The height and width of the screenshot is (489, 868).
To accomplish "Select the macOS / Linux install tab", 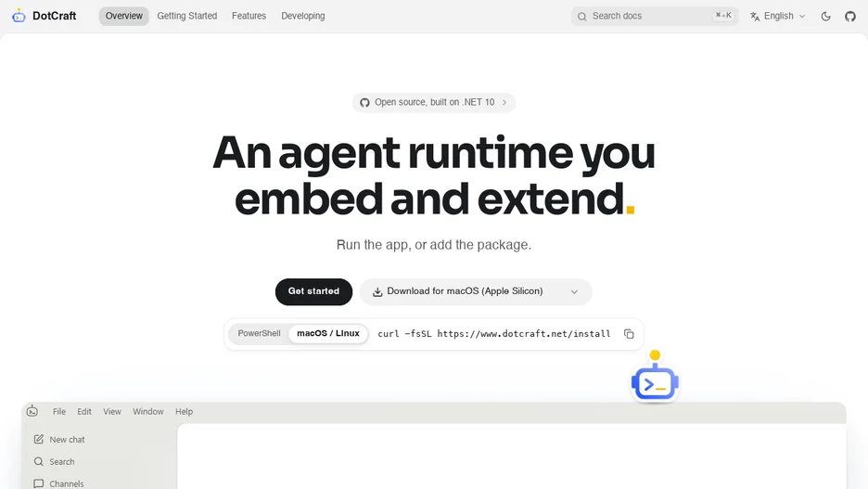I will click(328, 333).
